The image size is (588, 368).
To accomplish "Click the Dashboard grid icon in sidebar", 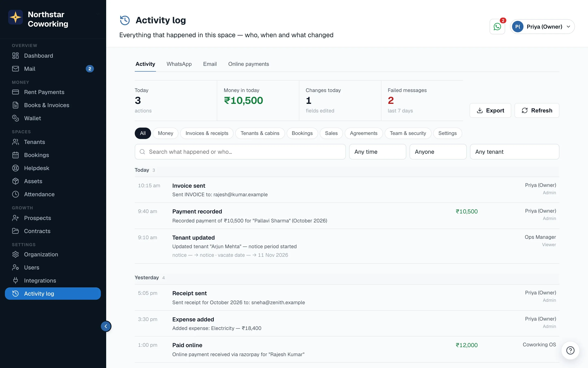I will (16, 56).
